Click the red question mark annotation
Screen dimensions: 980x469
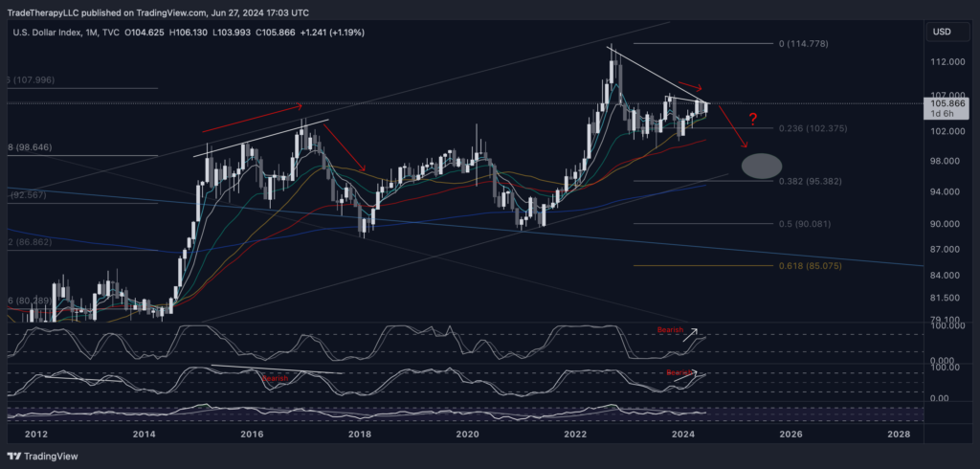tap(753, 120)
